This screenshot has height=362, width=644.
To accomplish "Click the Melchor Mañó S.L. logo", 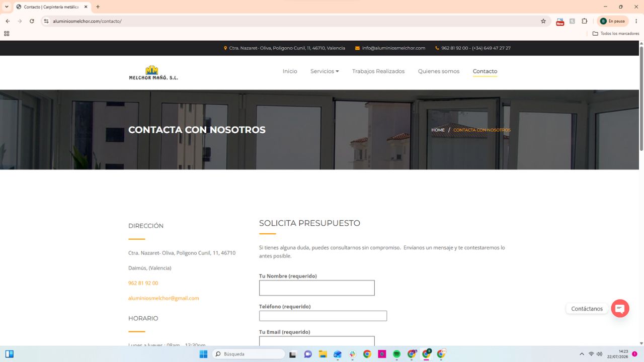I will 153,72.
